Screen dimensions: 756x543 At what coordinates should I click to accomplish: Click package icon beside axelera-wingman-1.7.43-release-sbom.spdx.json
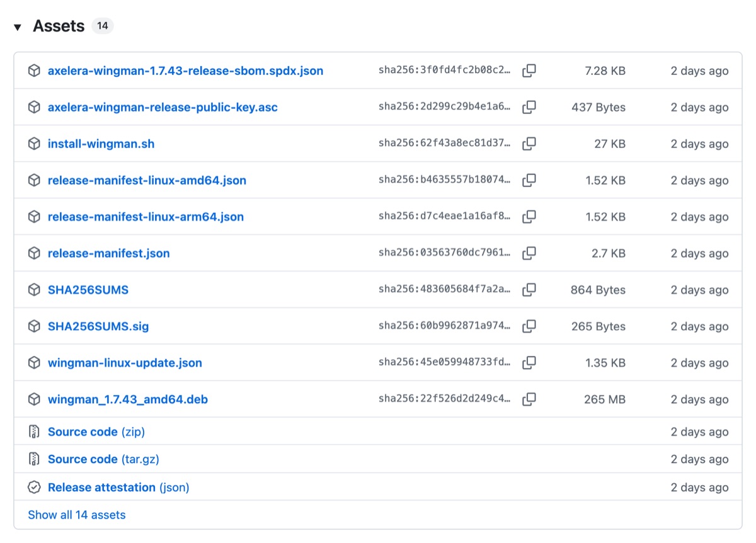[34, 71]
